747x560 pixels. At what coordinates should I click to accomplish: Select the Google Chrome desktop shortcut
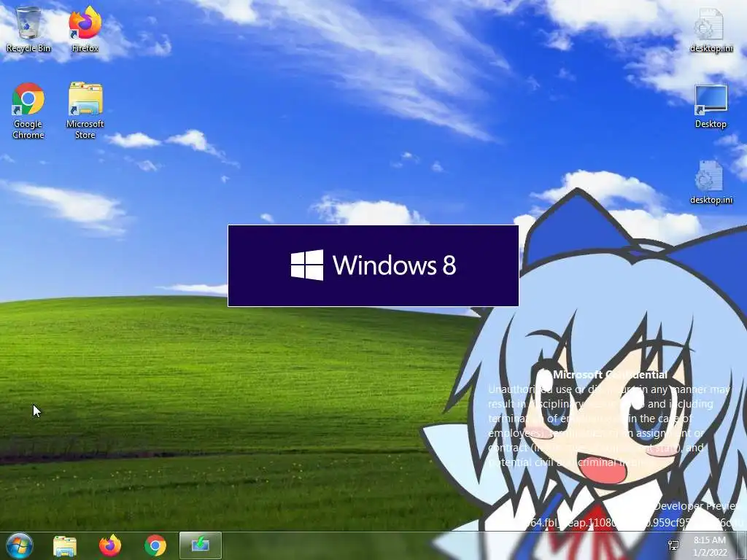tap(28, 111)
